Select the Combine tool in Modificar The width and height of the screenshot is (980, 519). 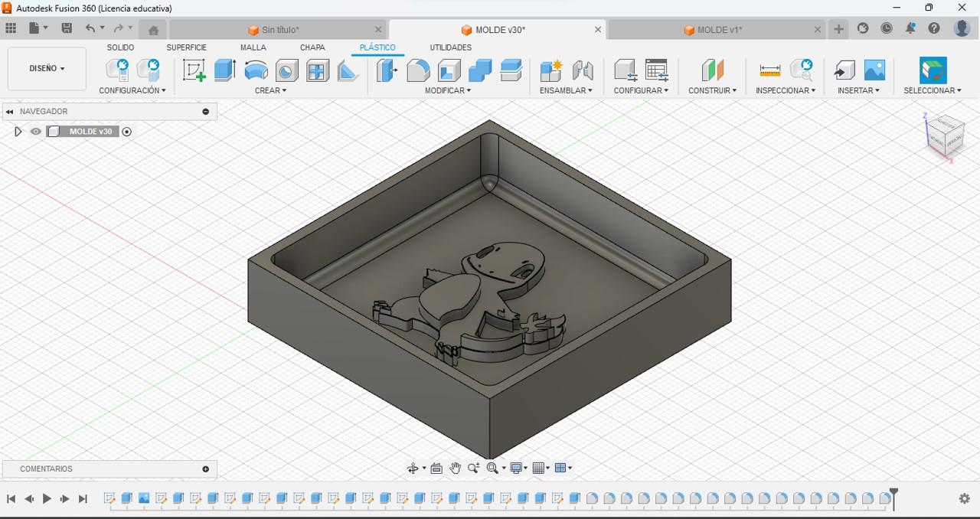pos(480,70)
